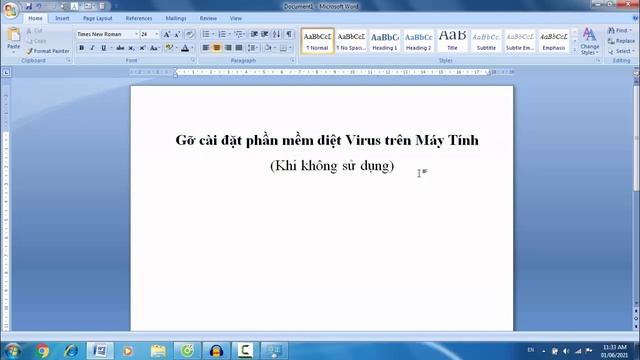Screen dimensions: 640x360
Task: Select the No Spacing style
Action: click(x=351, y=41)
